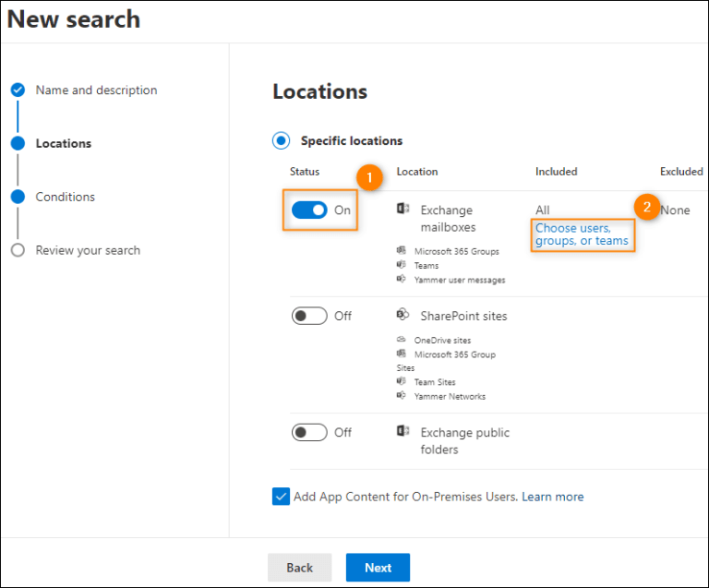This screenshot has width=709, height=588.
Task: Click the Microsoft 365 Groups icon
Action: click(402, 250)
